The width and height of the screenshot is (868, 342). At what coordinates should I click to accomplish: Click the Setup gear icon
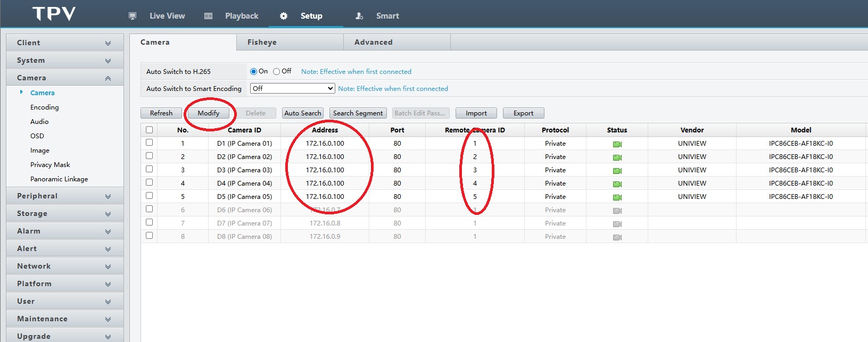(x=284, y=16)
